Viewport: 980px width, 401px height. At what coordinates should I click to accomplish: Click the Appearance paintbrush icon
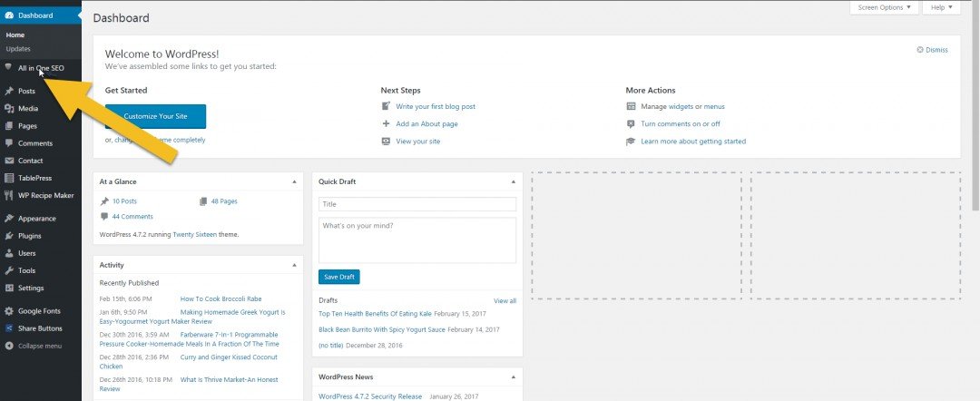point(9,219)
